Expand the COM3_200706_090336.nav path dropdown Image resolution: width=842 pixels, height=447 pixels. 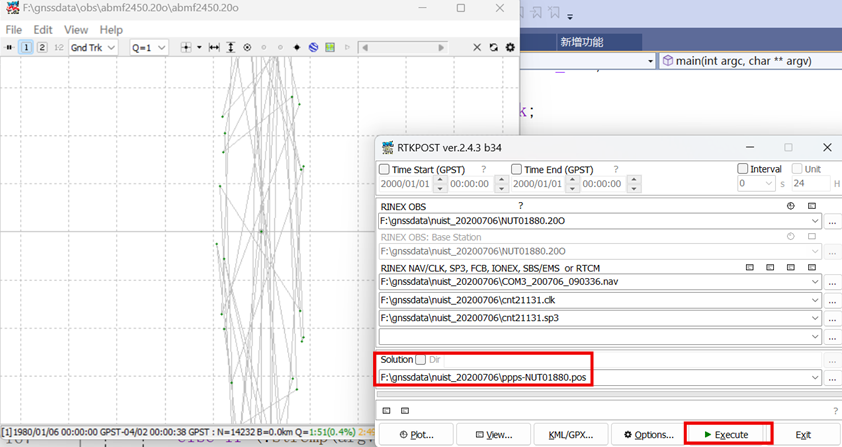pos(815,282)
